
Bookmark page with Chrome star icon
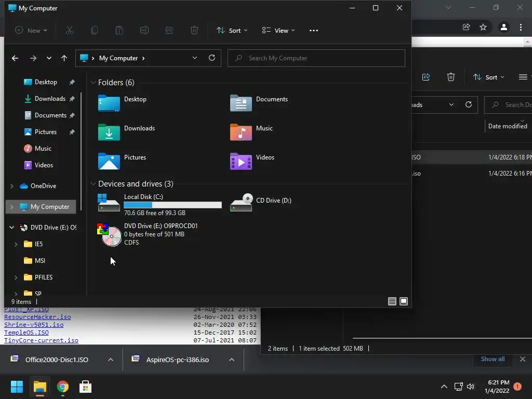click(483, 27)
